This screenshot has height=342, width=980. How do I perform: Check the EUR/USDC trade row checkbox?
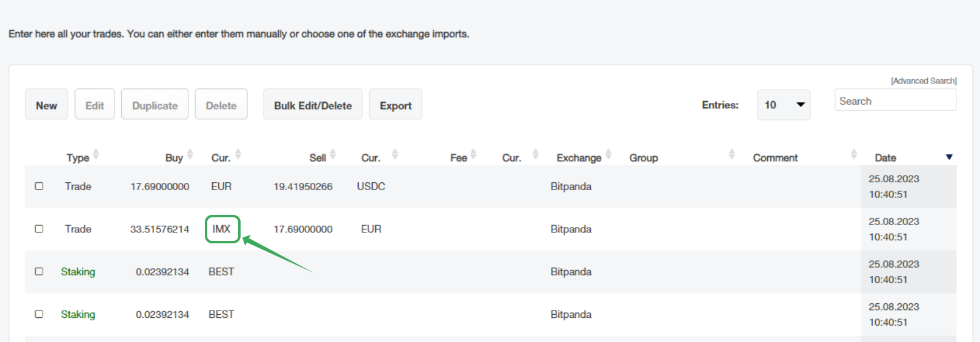point(39,186)
